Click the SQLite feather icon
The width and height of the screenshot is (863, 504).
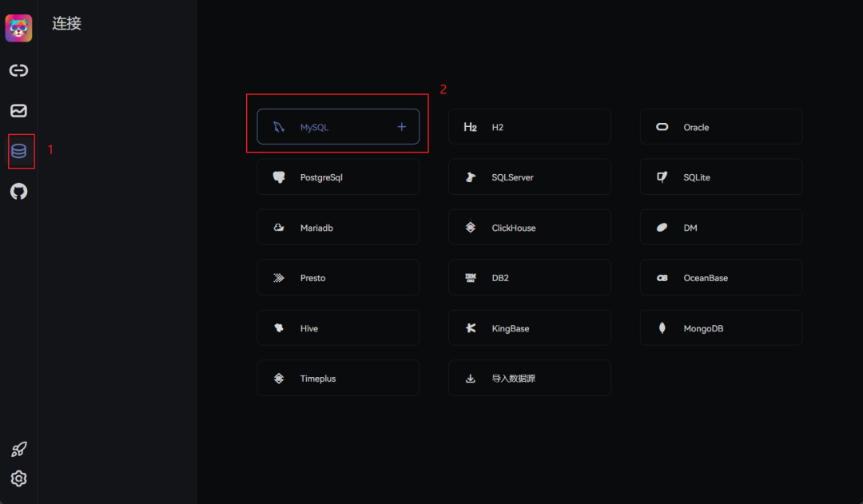coord(662,177)
